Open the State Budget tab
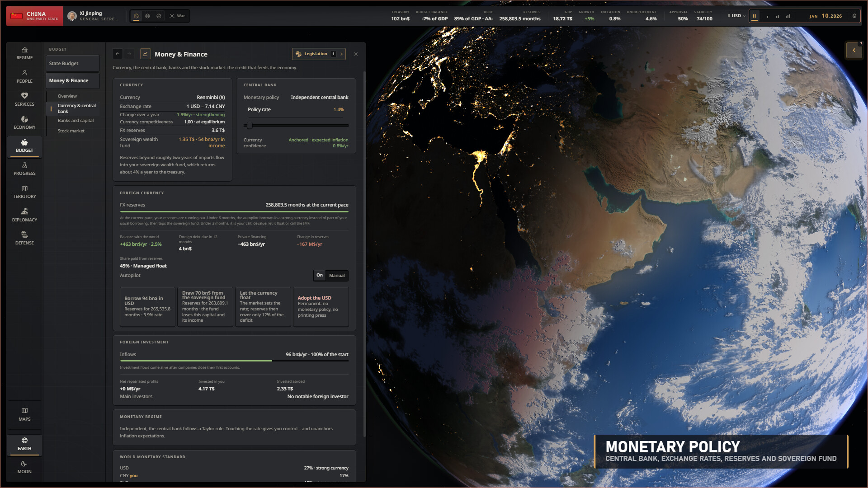868x488 pixels. click(x=72, y=63)
